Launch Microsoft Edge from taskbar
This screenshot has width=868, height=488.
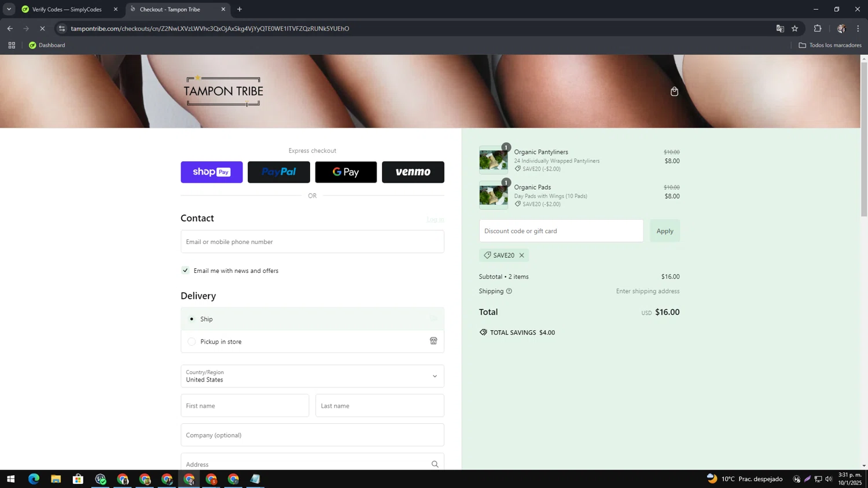tap(34, 479)
